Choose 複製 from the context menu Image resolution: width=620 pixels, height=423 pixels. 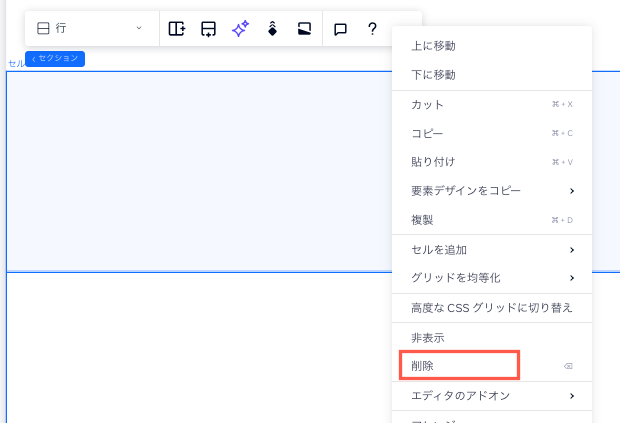point(492,220)
